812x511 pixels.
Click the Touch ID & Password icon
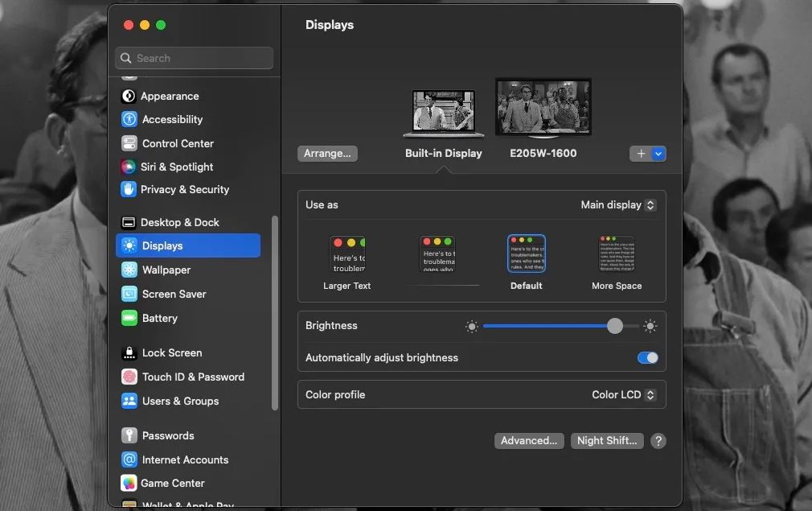[129, 377]
